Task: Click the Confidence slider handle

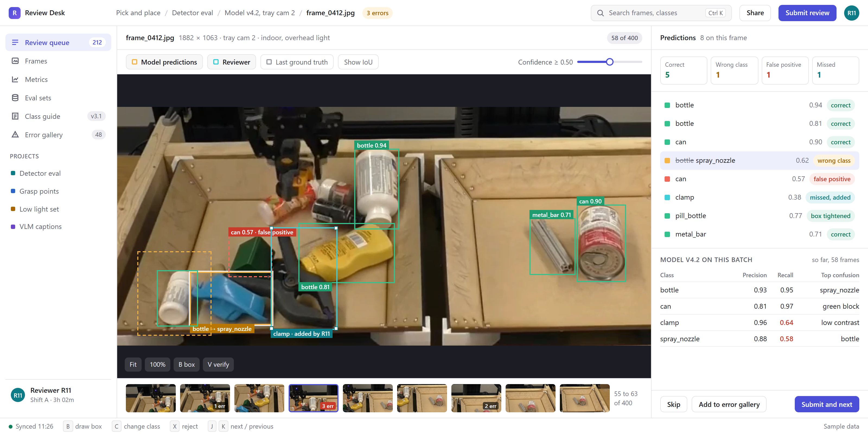Action: point(609,62)
